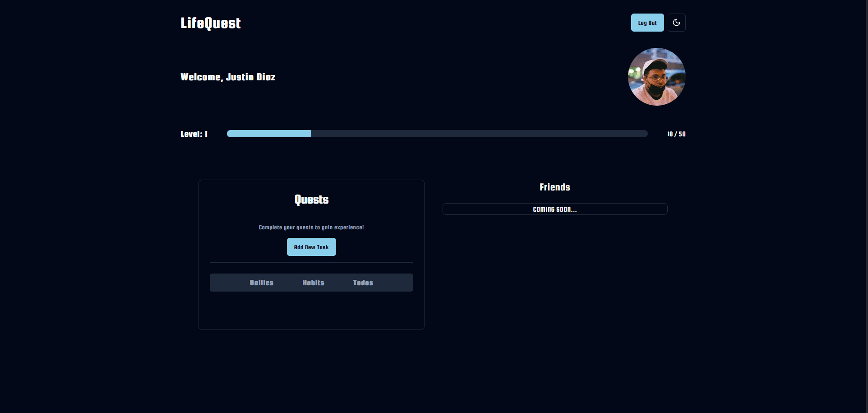The height and width of the screenshot is (413, 868).
Task: Open the Habits tab
Action: pos(313,283)
